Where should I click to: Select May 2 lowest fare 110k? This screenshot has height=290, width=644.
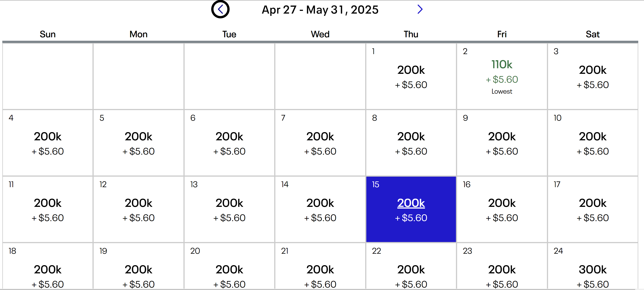[502, 76]
